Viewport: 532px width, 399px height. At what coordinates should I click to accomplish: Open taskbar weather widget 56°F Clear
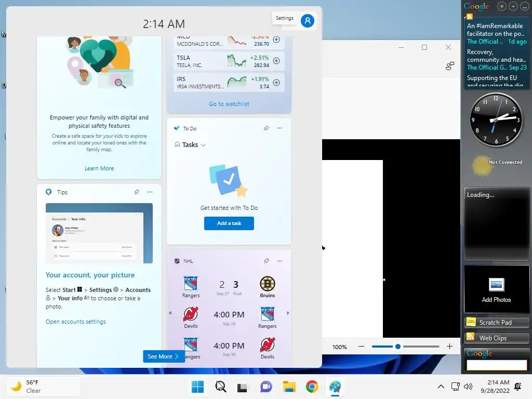click(x=43, y=387)
